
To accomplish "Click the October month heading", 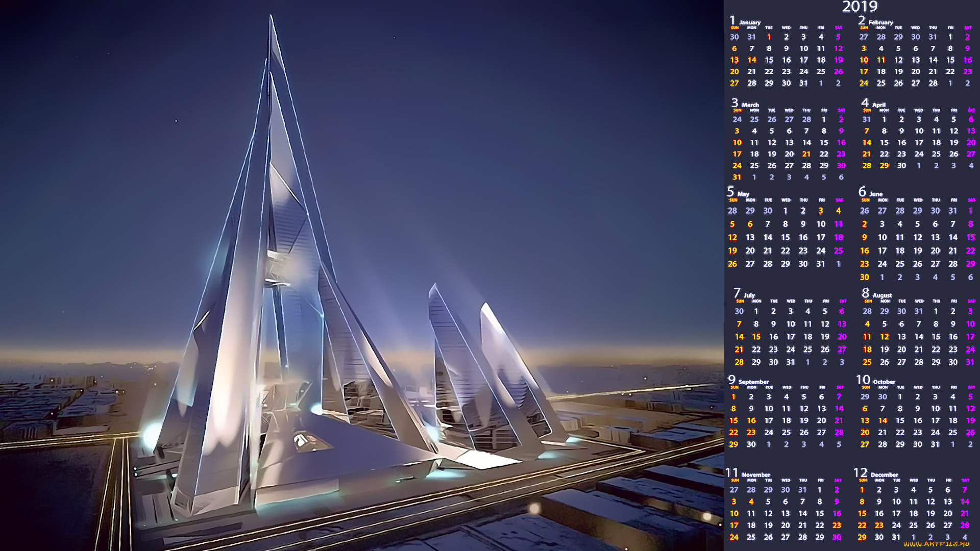I will 884,382.
